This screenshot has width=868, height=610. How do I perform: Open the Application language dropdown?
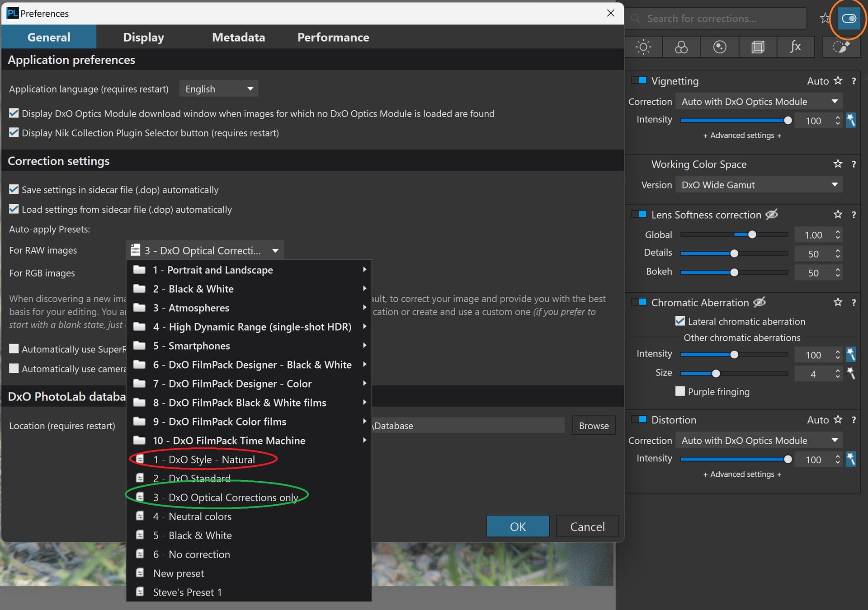coord(219,89)
